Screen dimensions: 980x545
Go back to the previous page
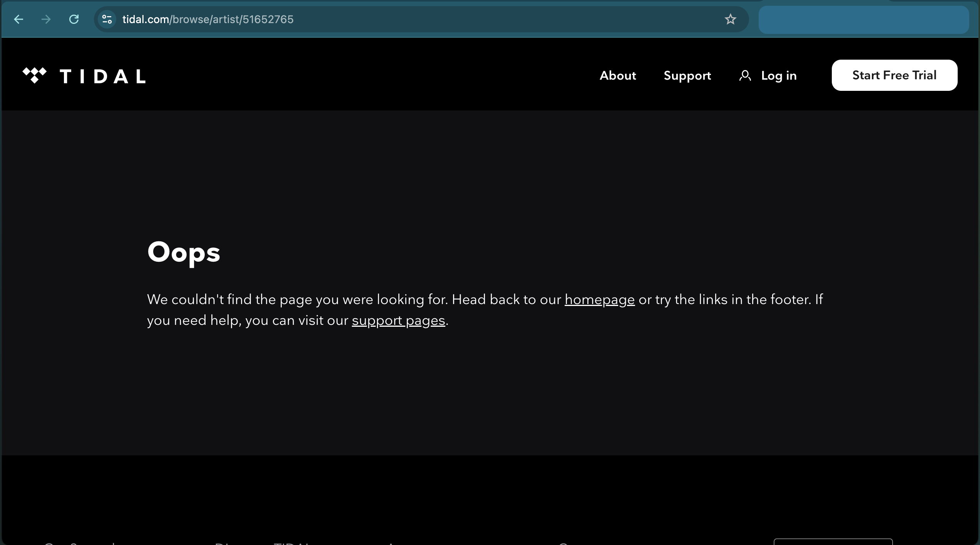(18, 19)
